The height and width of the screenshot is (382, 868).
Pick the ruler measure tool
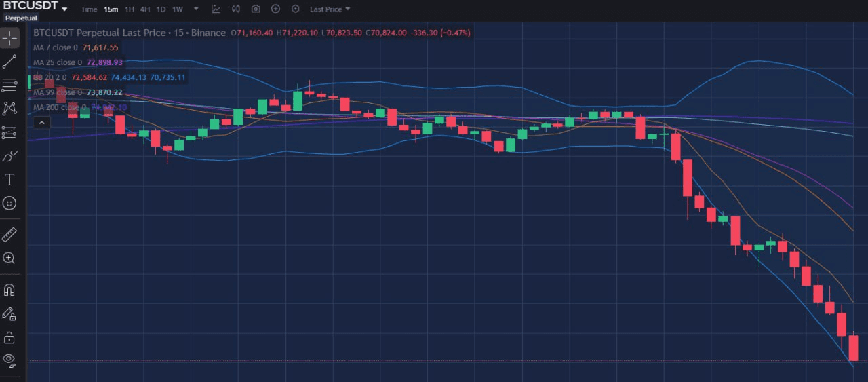9,235
